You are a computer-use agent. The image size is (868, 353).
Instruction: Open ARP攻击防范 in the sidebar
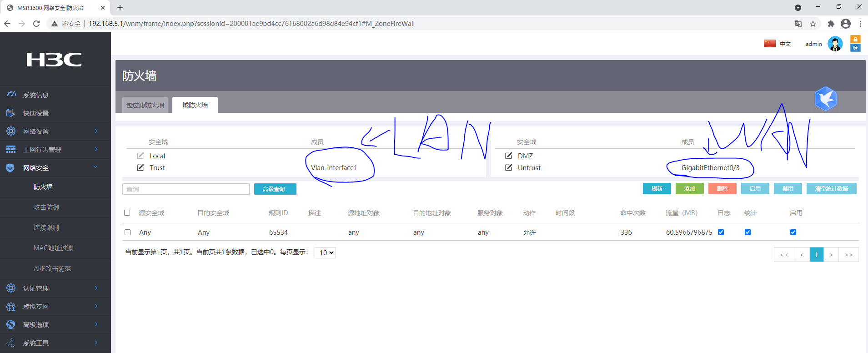point(52,268)
